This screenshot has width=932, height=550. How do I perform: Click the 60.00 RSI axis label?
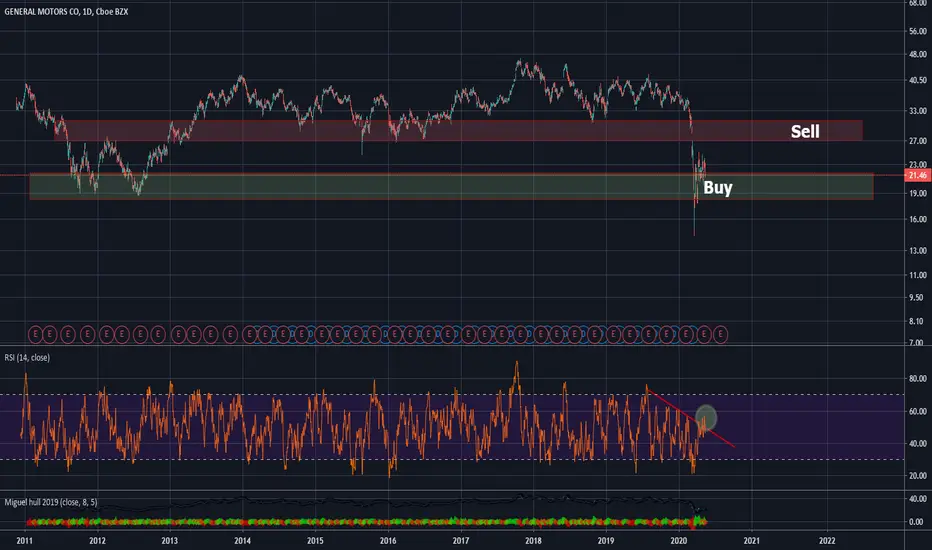918,411
